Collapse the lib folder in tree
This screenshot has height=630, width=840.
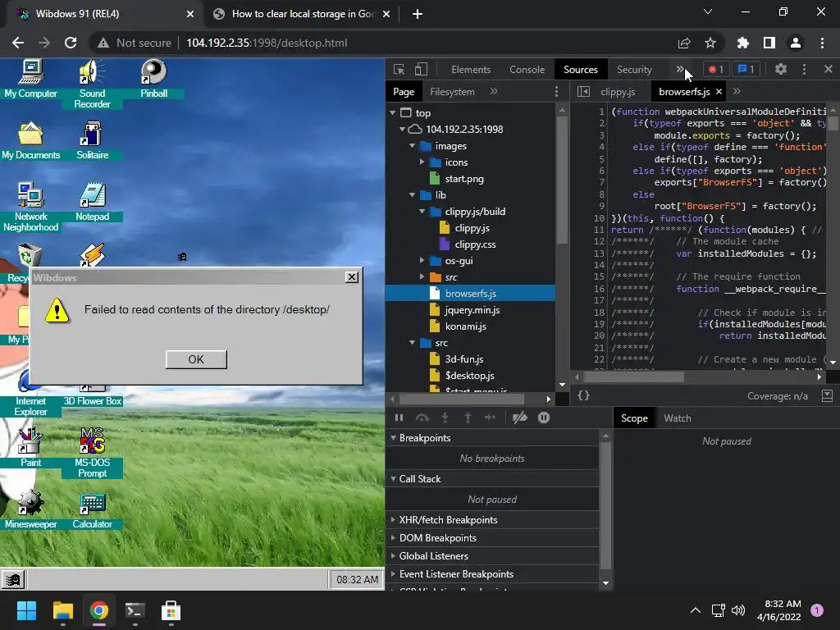412,195
